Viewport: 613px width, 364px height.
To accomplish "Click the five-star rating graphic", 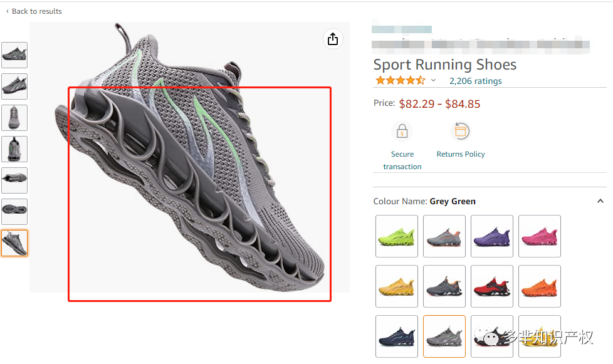I will (x=400, y=80).
